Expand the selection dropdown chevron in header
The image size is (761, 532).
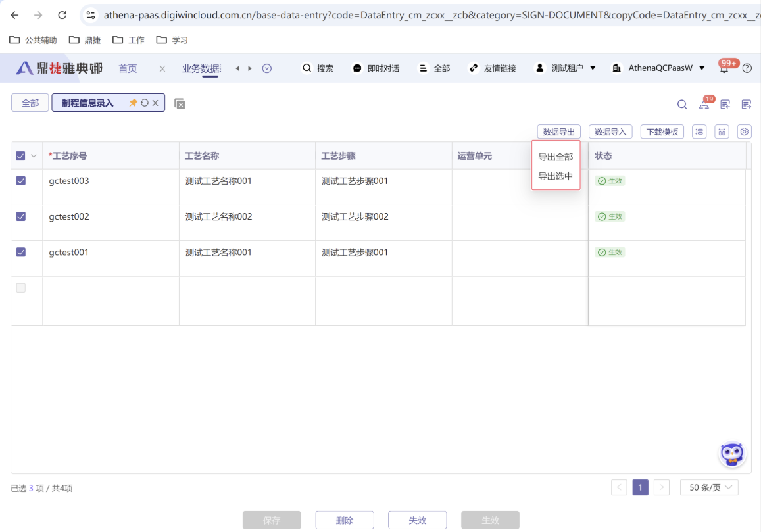tap(34, 156)
